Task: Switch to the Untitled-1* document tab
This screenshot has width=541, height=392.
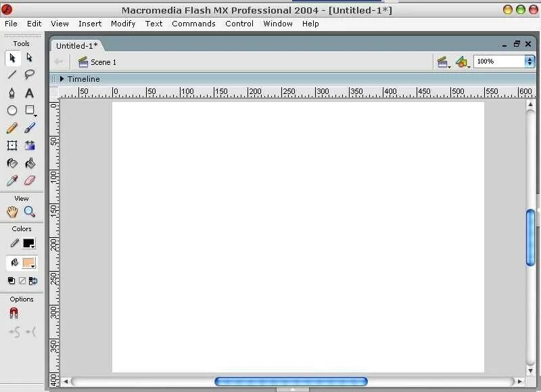Action: pyautogui.click(x=77, y=46)
